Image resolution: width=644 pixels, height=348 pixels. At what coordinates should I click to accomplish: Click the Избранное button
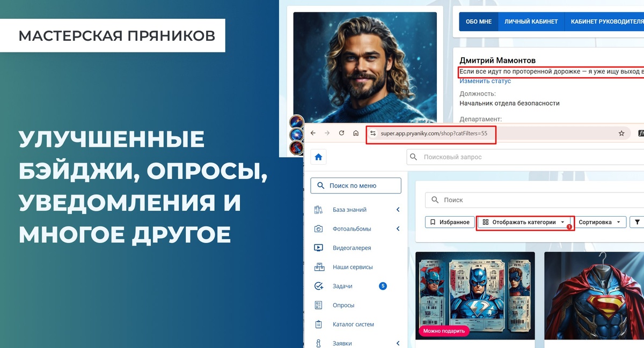[450, 222]
